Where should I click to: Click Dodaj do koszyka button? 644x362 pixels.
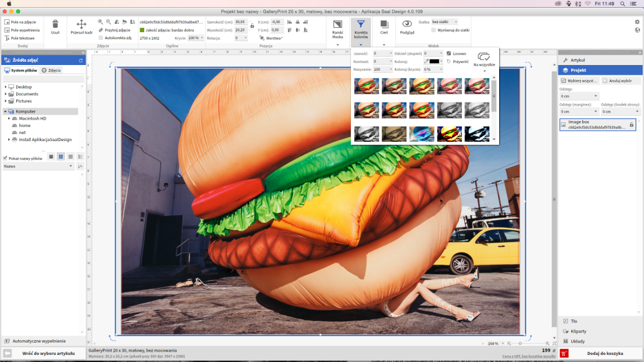(x=605, y=354)
